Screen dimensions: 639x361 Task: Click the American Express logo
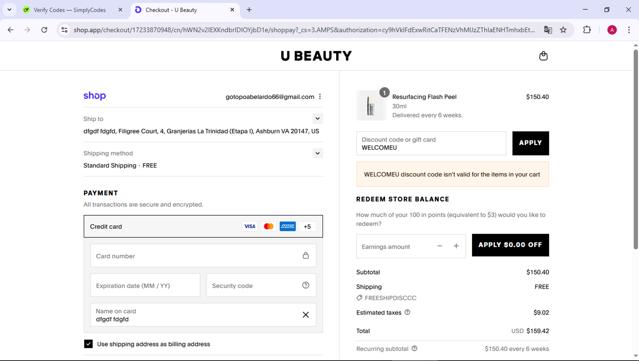point(287,227)
